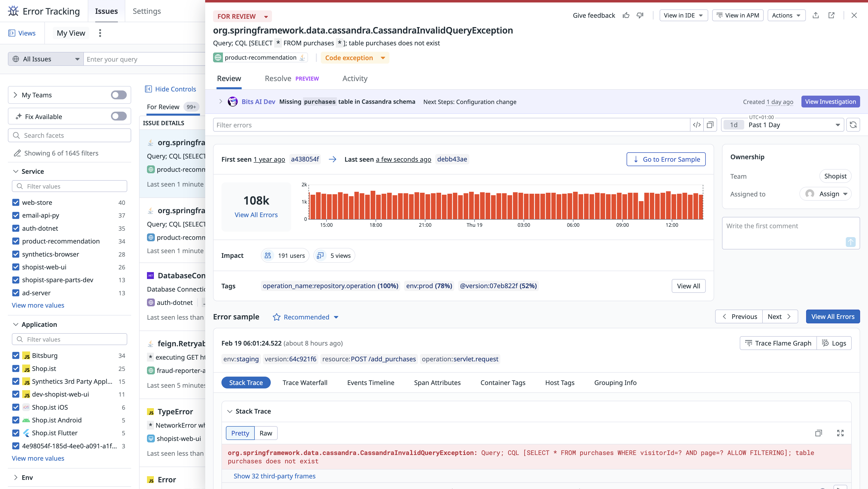
Task: Click the Filter errors input field
Action: (452, 125)
